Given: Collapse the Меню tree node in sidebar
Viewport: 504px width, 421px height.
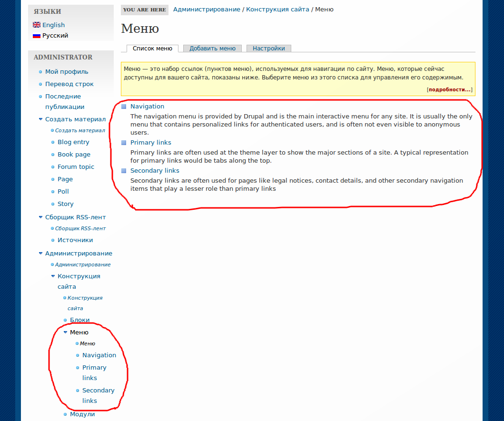Looking at the screenshot, I should click(x=65, y=332).
